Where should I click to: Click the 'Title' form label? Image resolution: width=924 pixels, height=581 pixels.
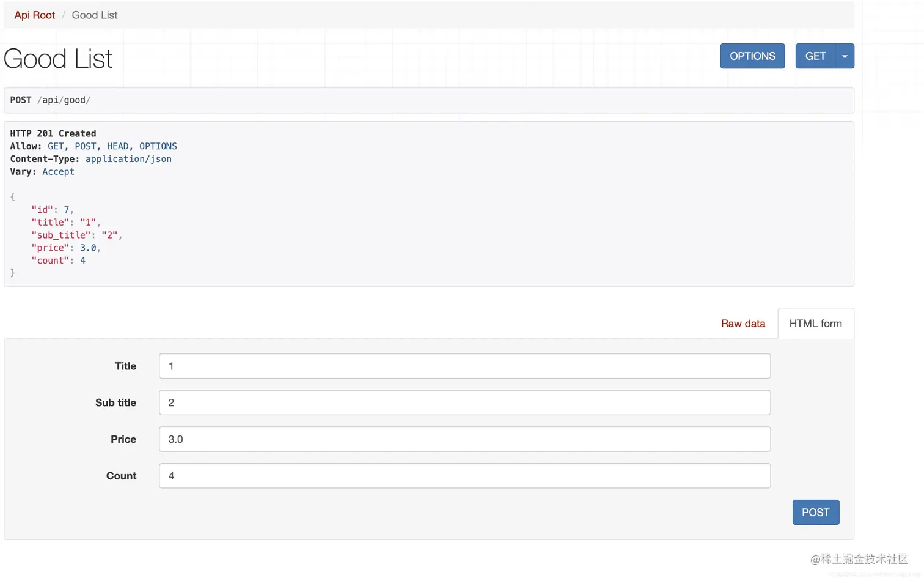coord(125,366)
